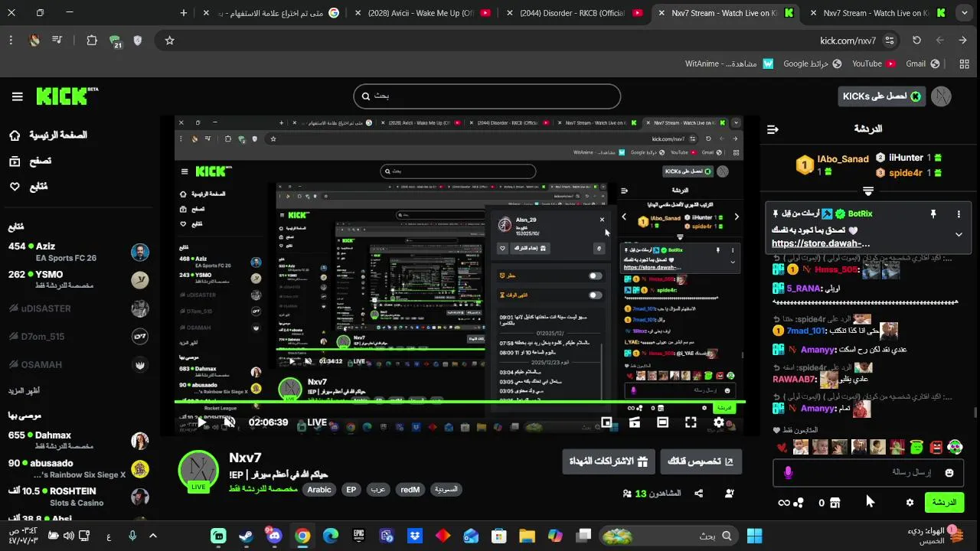Viewport: 980px width, 551px height.
Task: Collapse chat with the panel-hide arrow icon
Action: (x=773, y=129)
